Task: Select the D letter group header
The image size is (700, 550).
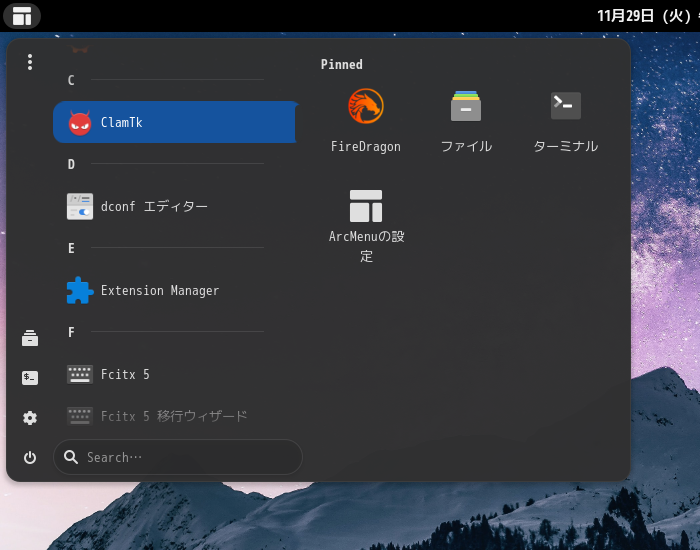Action: pyautogui.click(x=71, y=164)
